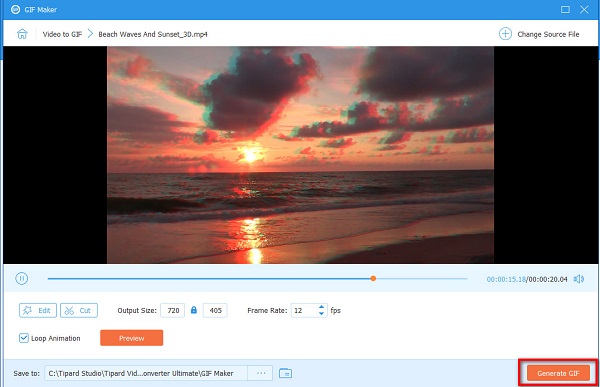This screenshot has width=600, height=387.
Task: Browse save path with the ellipsis button
Action: pos(261,373)
